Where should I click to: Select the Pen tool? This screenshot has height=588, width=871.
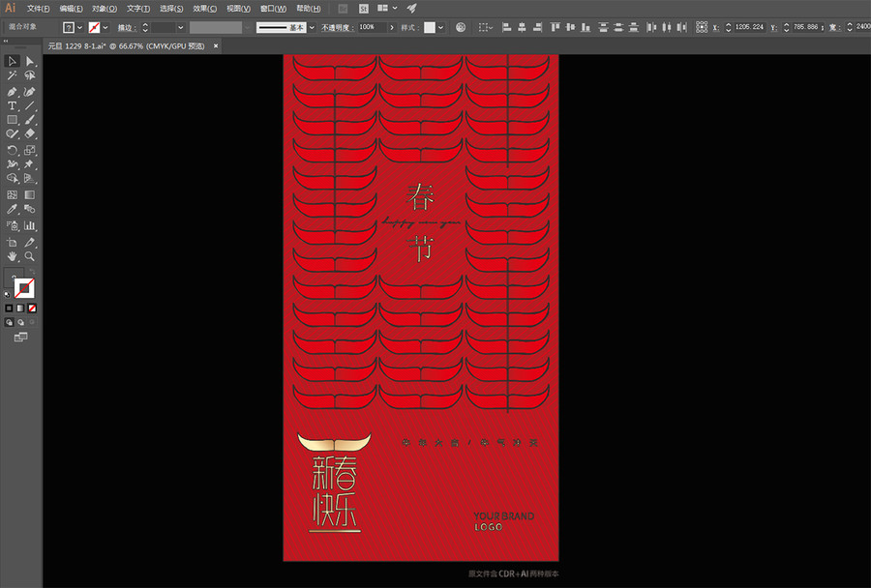12,91
